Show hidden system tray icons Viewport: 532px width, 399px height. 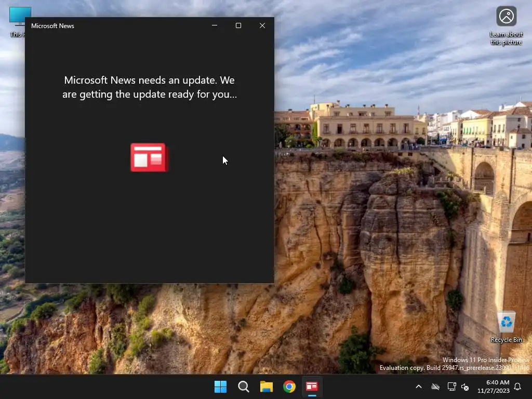419,387
